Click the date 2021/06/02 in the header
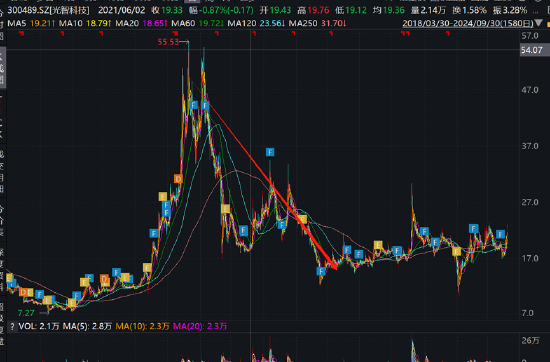 (121, 10)
